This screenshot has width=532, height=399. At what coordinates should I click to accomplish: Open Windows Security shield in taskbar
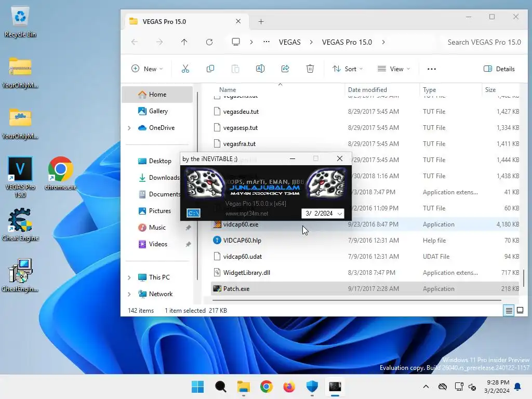point(312,387)
